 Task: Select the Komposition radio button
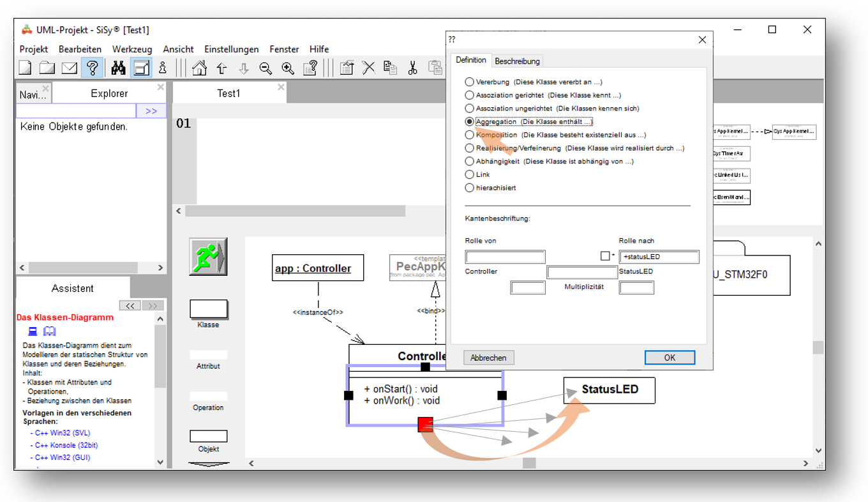[x=470, y=135]
